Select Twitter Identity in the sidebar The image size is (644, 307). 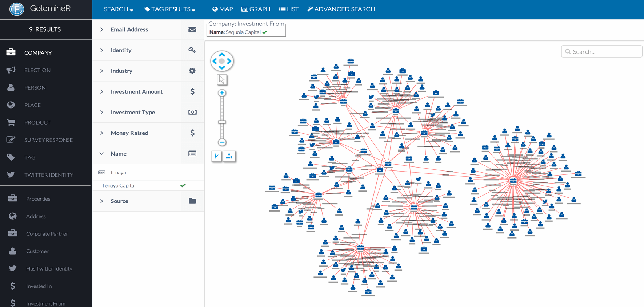[49, 175]
